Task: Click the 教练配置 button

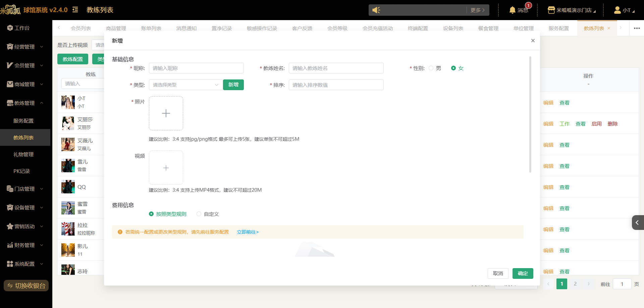Action: pyautogui.click(x=73, y=59)
